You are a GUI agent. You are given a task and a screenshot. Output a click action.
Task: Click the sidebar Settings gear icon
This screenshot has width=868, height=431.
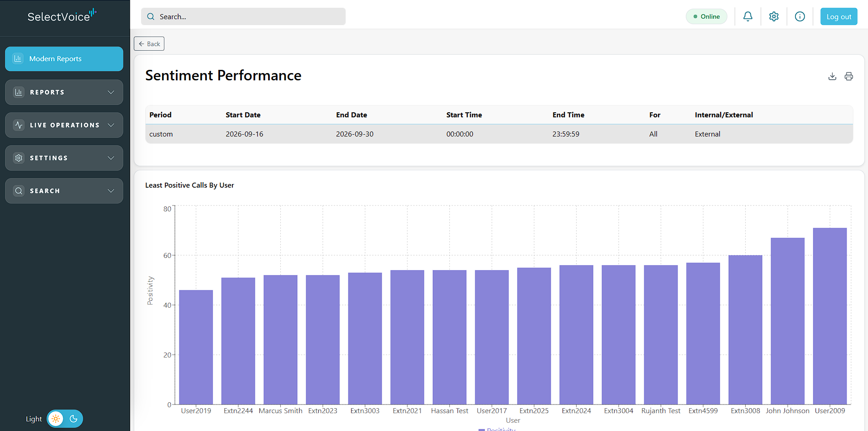point(19,158)
